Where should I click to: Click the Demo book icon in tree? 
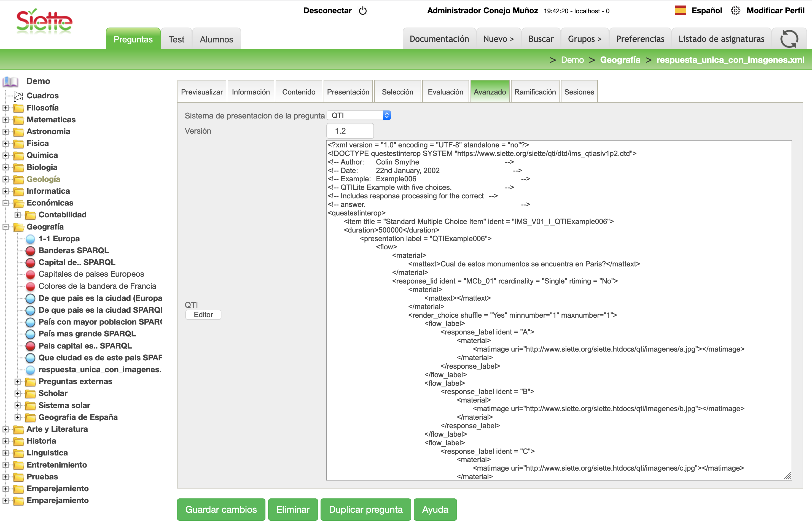point(10,82)
